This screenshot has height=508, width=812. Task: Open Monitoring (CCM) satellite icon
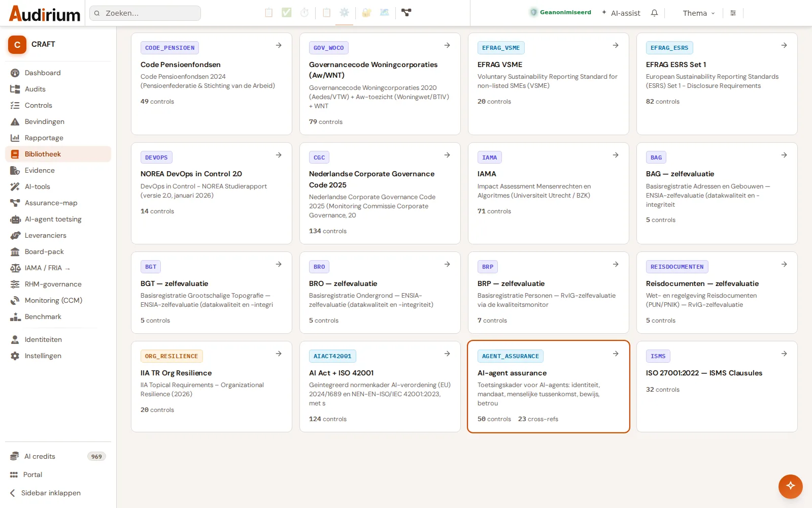(x=15, y=300)
